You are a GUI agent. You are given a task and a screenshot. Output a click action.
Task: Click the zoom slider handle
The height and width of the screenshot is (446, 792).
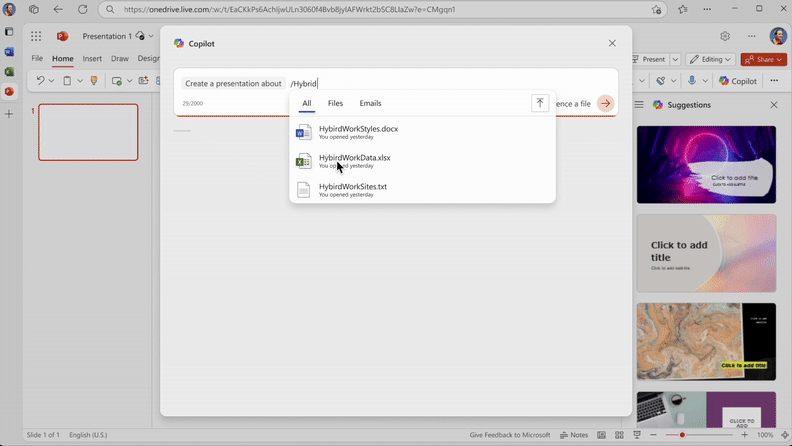(682, 435)
